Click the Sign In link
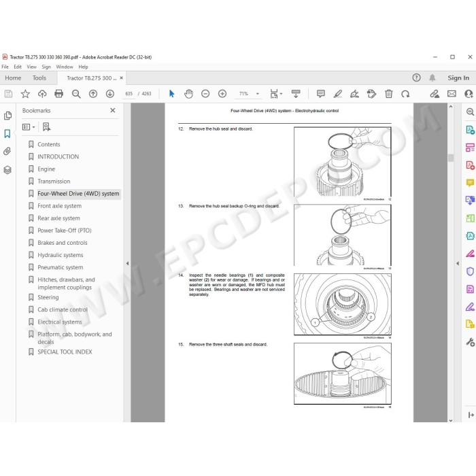 (458, 78)
